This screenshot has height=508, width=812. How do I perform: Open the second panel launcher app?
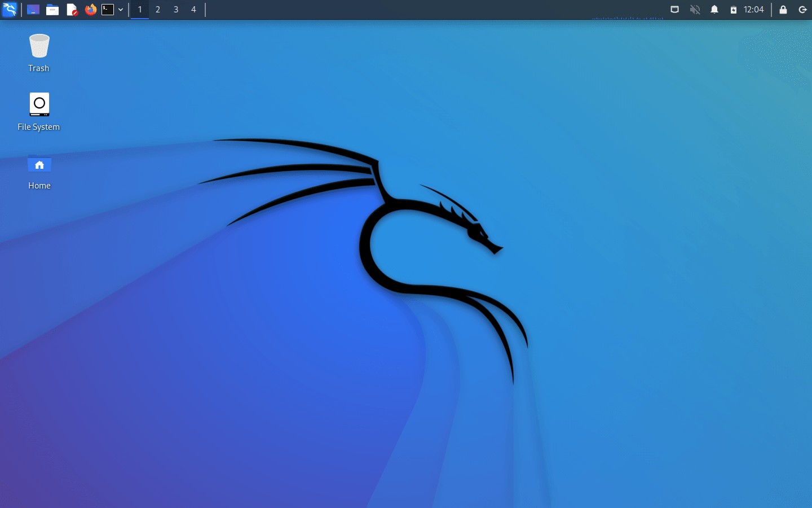click(x=33, y=10)
